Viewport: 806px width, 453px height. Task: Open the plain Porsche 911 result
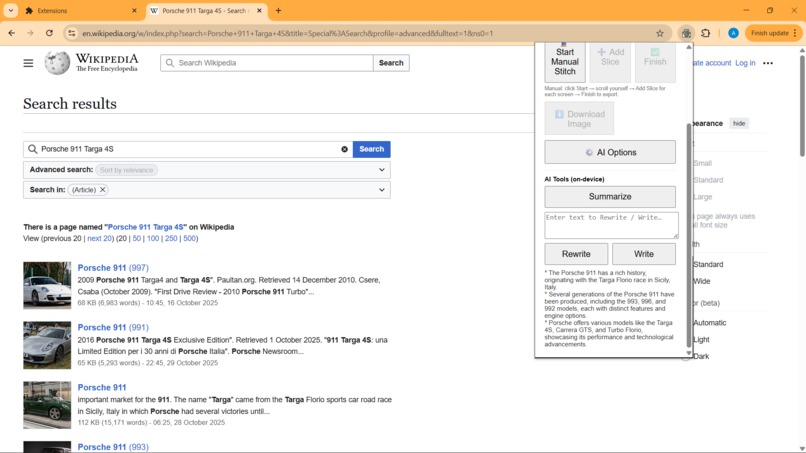pos(102,388)
